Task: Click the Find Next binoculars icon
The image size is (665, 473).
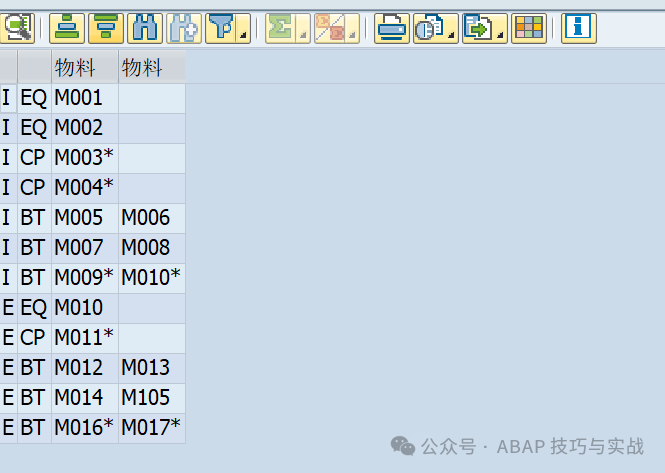Action: [184, 28]
